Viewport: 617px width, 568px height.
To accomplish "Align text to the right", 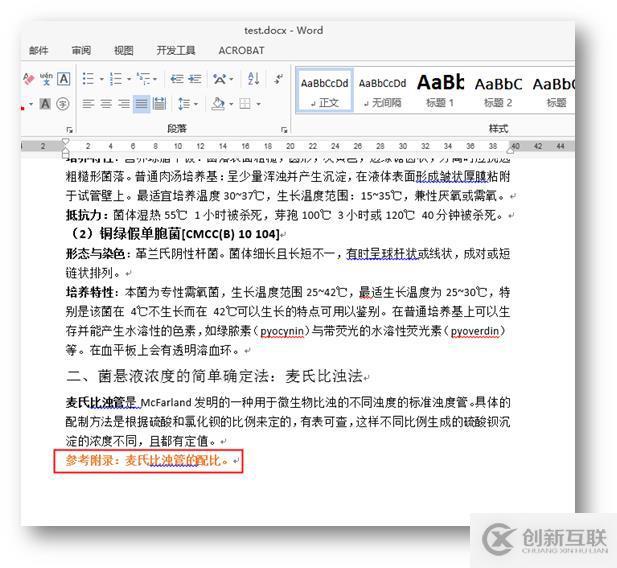I will point(124,104).
